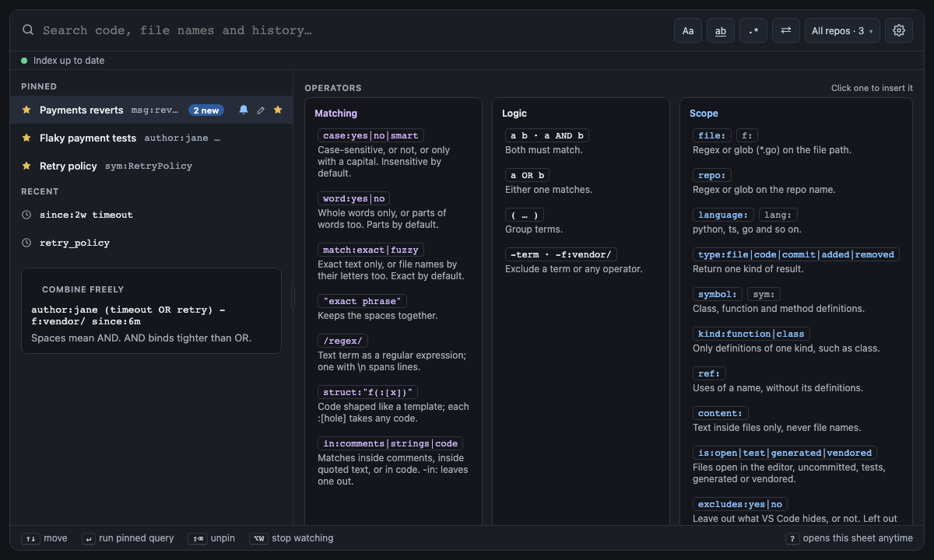Click the bell watch icon on Payments reverts
This screenshot has height=560, width=934.
244,110
